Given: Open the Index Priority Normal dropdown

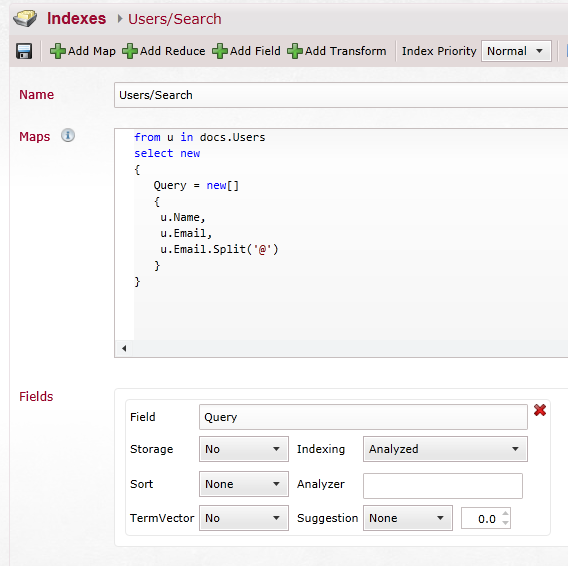Looking at the screenshot, I should [x=516, y=51].
